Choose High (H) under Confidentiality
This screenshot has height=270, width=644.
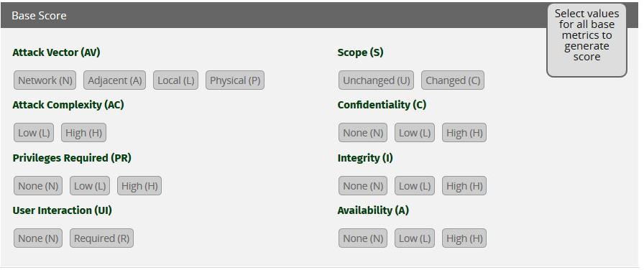[464, 133]
